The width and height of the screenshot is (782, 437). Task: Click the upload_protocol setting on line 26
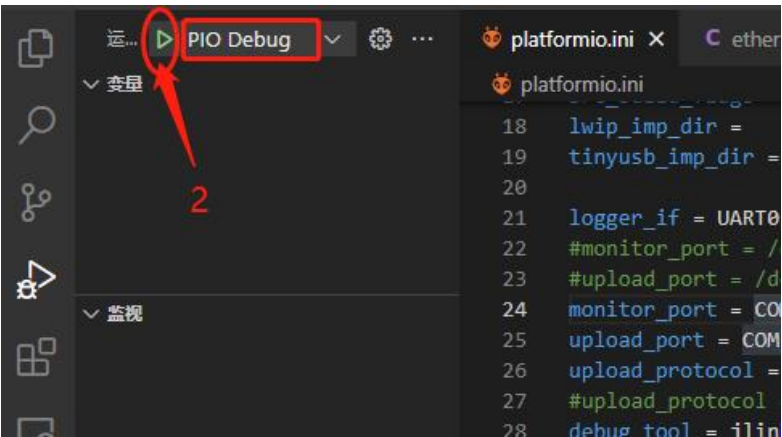point(661,371)
